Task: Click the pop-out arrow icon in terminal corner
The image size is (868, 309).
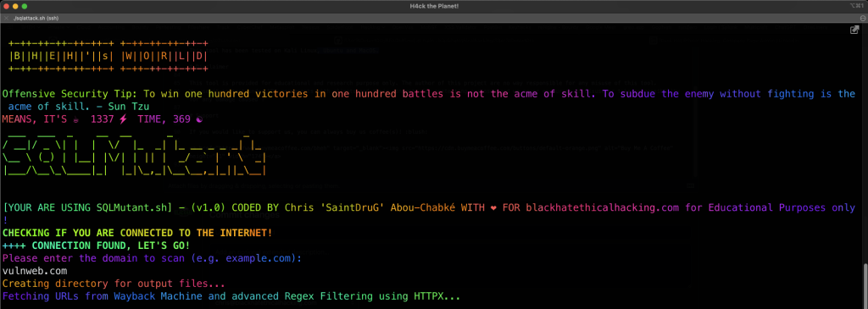Action: point(854,30)
